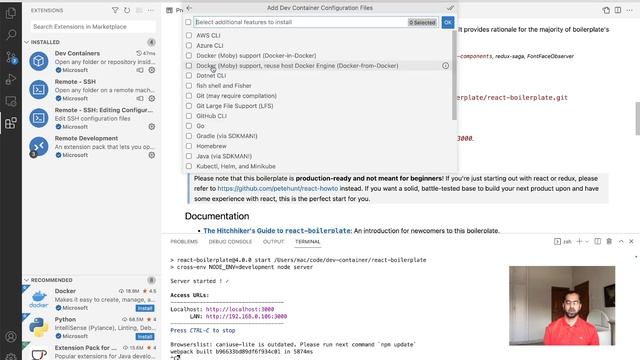The image size is (640, 360).
Task: Select Git (may require compilation) feature row
Action: point(319,96)
